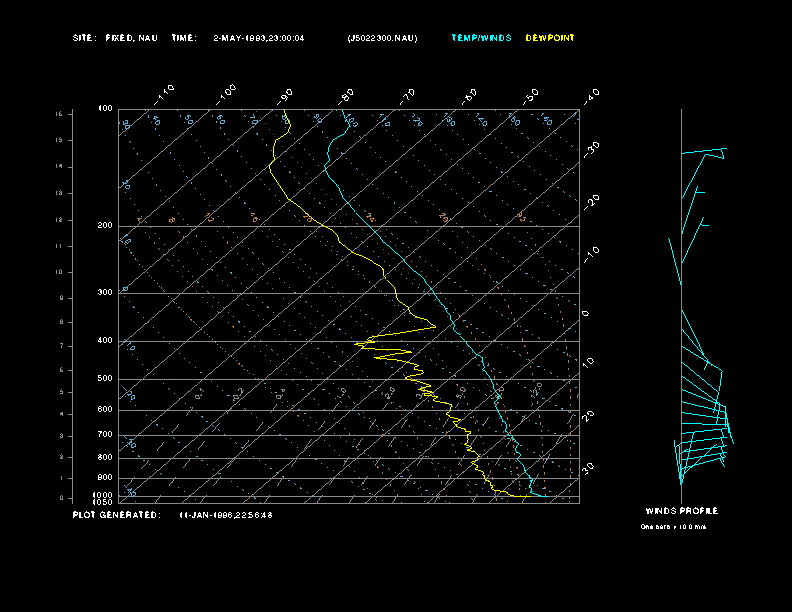The height and width of the screenshot is (612, 792).
Task: Click the (J5022300.NAU) file name
Action: point(382,38)
